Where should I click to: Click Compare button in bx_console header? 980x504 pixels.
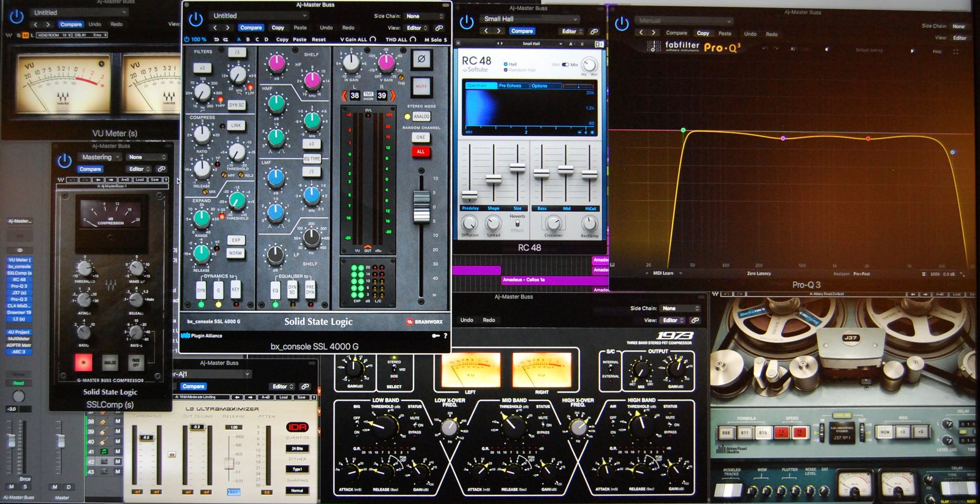(251, 28)
